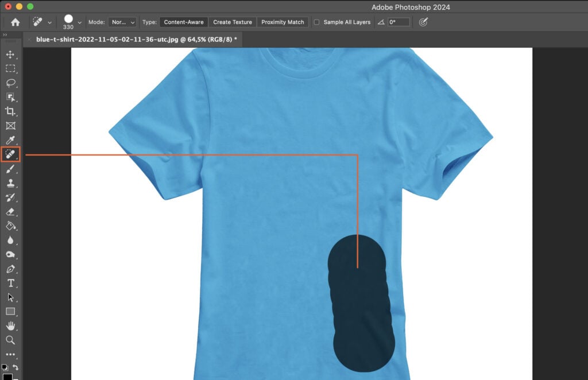The width and height of the screenshot is (588, 380).
Task: Select the Create Texture healing type
Action: click(x=232, y=22)
